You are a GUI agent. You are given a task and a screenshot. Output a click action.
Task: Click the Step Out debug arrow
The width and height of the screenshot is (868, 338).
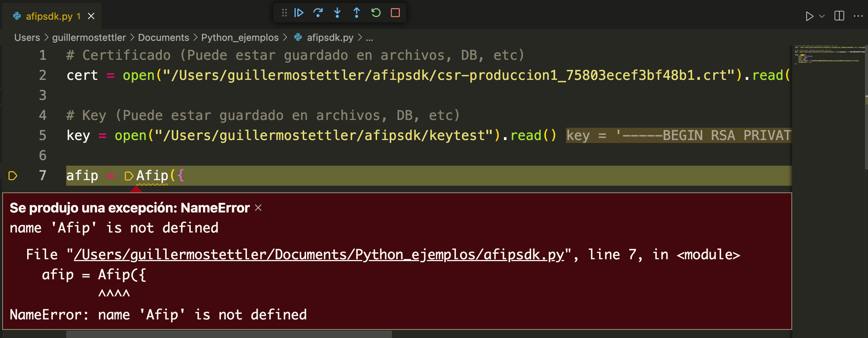(x=356, y=13)
